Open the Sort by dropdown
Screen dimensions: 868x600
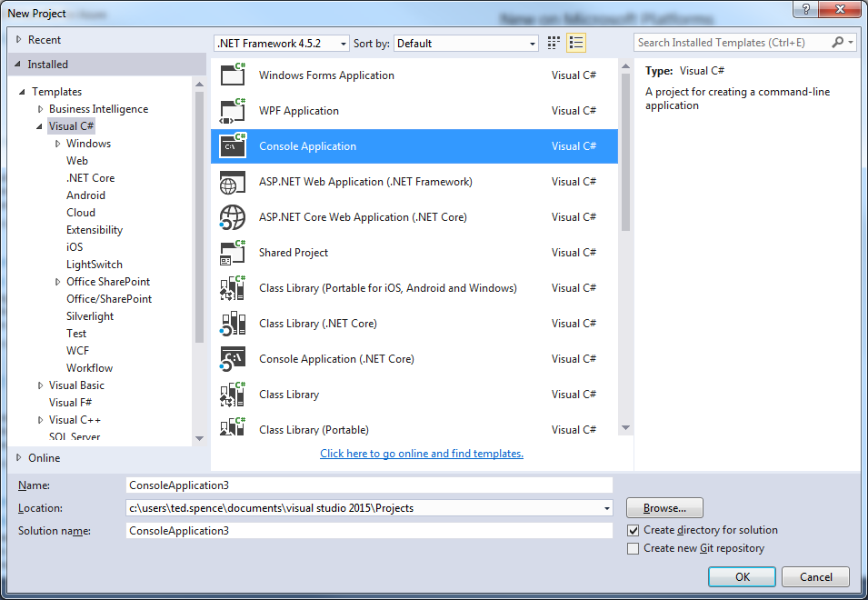click(466, 44)
